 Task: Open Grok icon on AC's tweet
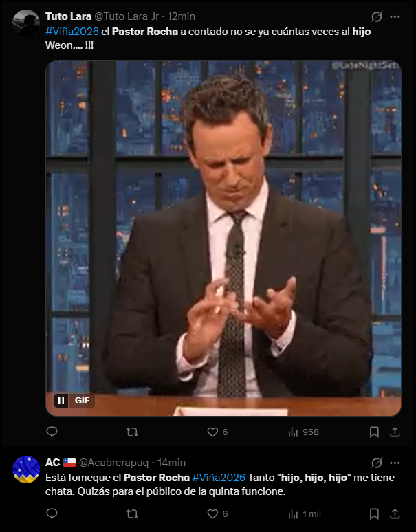(x=376, y=463)
